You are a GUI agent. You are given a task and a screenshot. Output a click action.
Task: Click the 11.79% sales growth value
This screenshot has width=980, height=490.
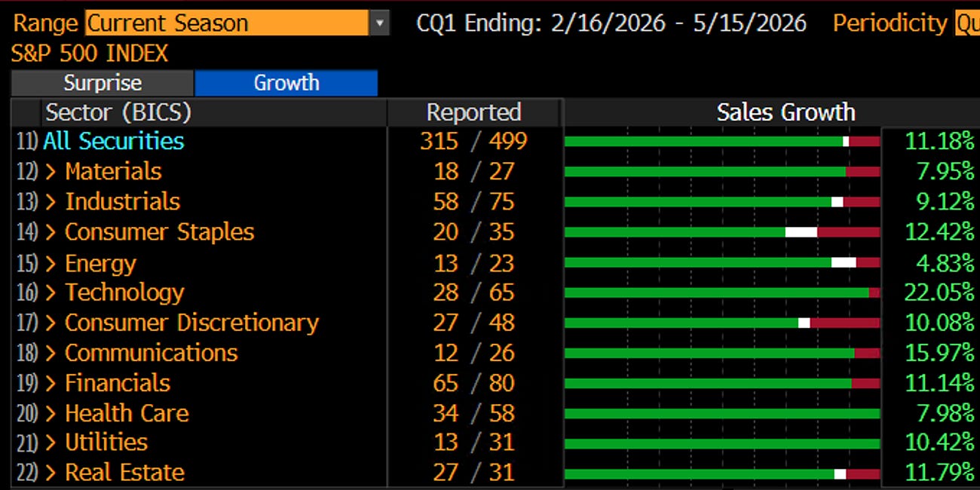coord(939,472)
